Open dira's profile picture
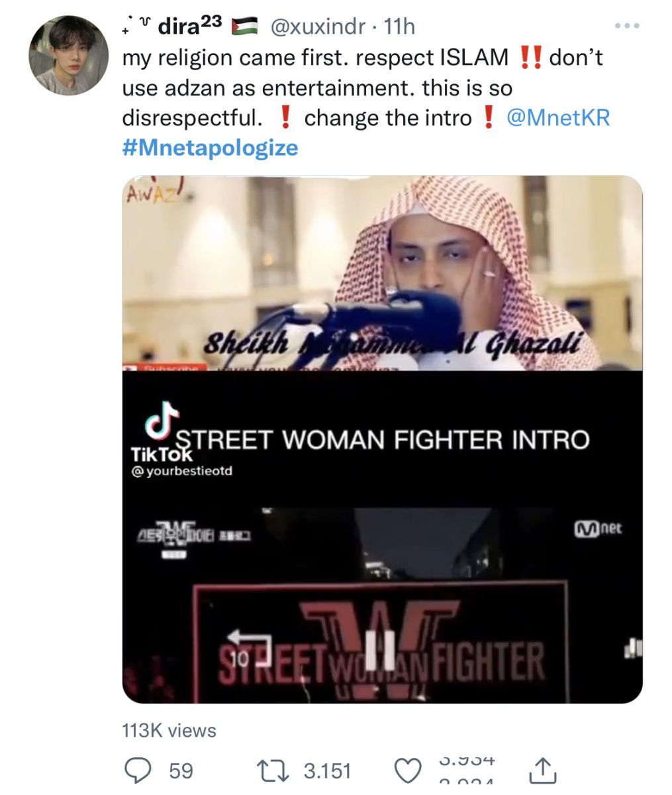 (69, 55)
